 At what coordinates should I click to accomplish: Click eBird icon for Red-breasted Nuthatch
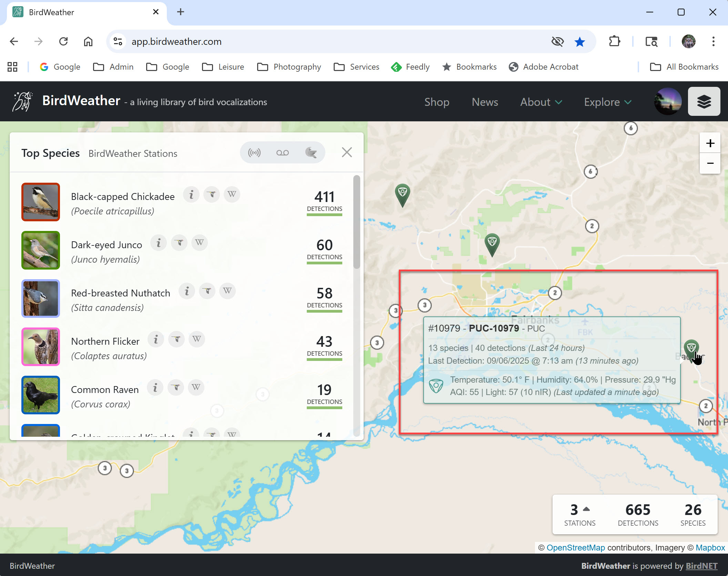point(207,291)
